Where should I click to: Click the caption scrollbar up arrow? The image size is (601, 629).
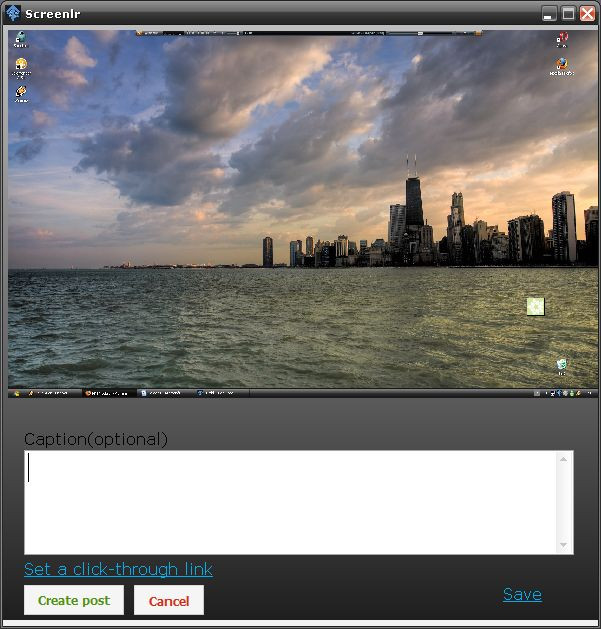[563, 459]
